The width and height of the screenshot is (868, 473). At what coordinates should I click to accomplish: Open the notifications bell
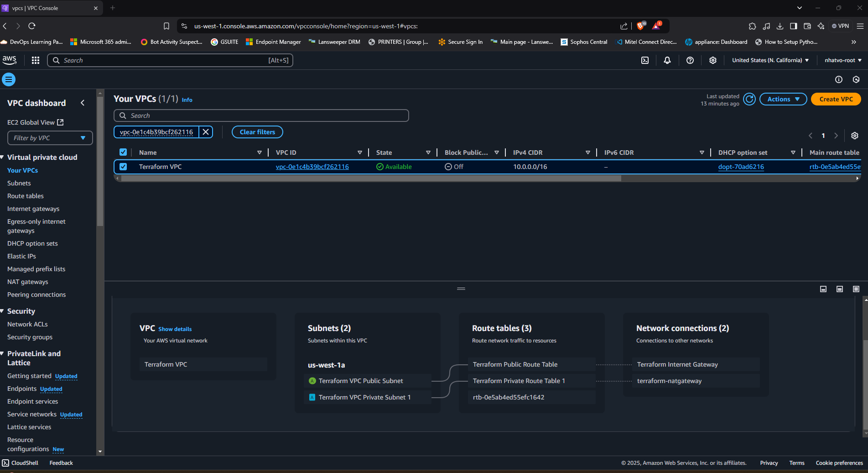pyautogui.click(x=667, y=60)
